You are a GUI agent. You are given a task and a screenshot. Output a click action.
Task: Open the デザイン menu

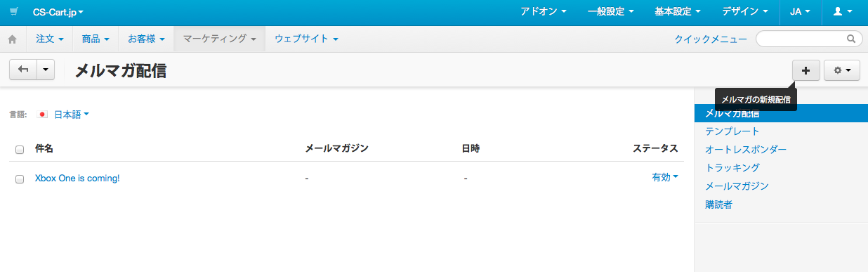point(745,12)
